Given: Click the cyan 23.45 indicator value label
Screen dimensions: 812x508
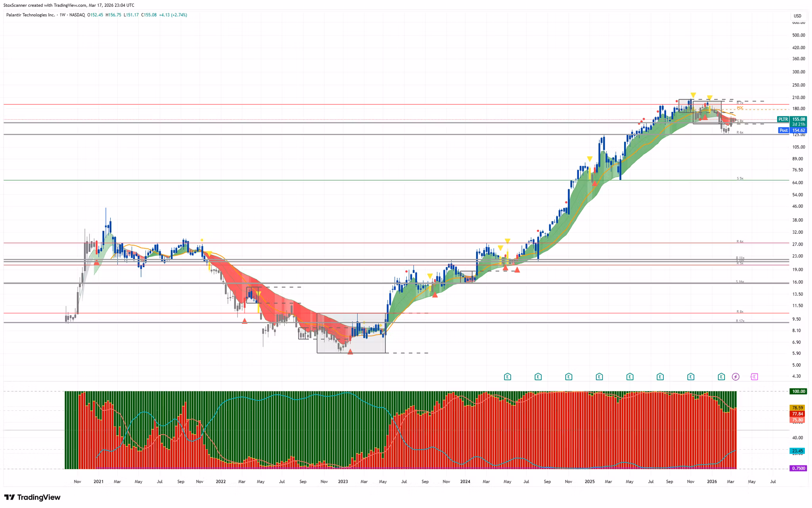Looking at the screenshot, I should (x=797, y=451).
